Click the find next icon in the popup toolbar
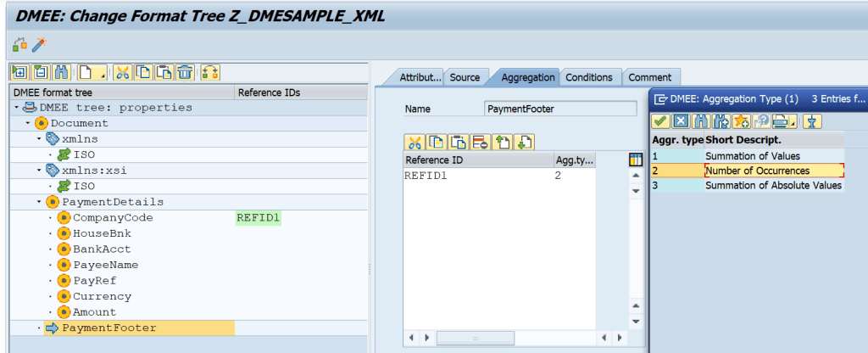Image resolution: width=868 pixels, height=353 pixels. tap(721, 120)
